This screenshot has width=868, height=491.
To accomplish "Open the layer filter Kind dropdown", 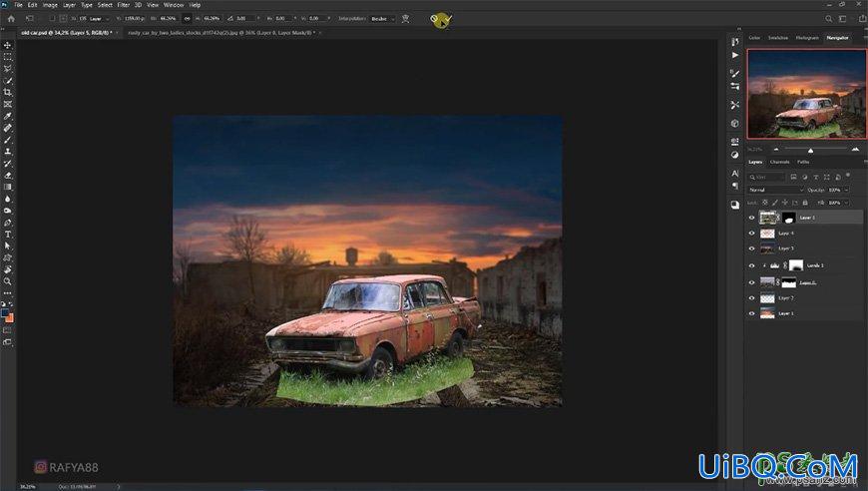I will 766,177.
